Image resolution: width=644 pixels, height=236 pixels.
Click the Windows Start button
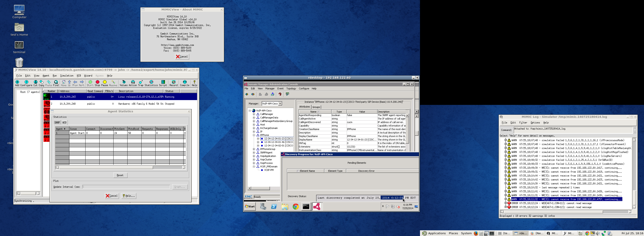click(x=250, y=206)
